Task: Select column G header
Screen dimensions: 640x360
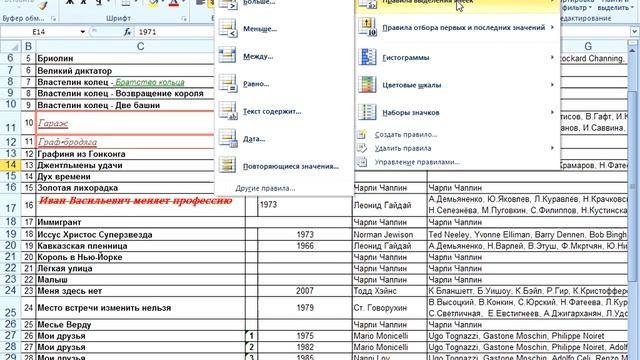Action: tap(588, 47)
